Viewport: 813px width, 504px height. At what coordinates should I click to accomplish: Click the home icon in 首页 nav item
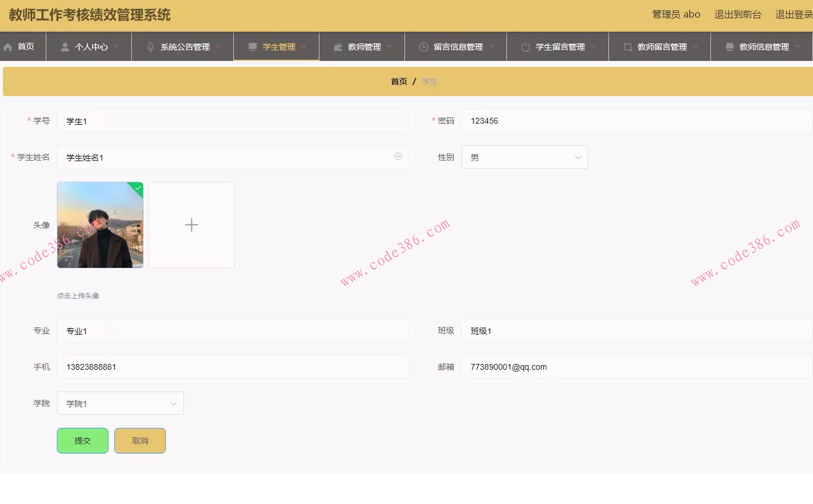(x=7, y=46)
